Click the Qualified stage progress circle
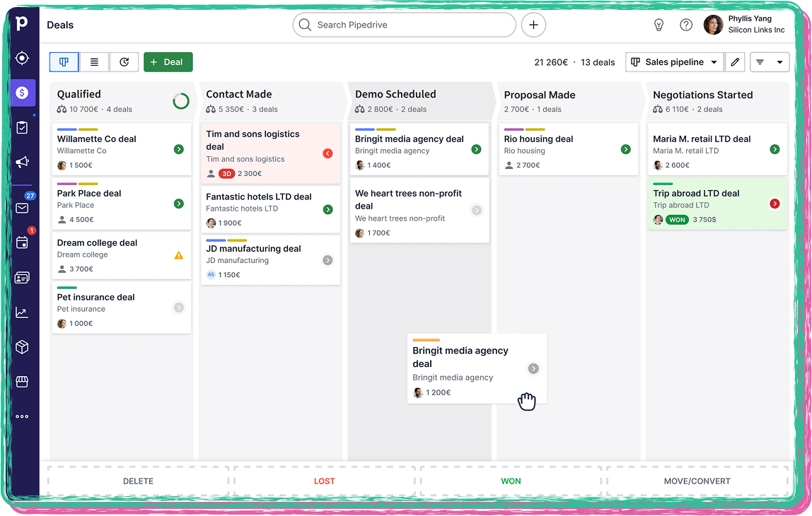 (x=181, y=101)
